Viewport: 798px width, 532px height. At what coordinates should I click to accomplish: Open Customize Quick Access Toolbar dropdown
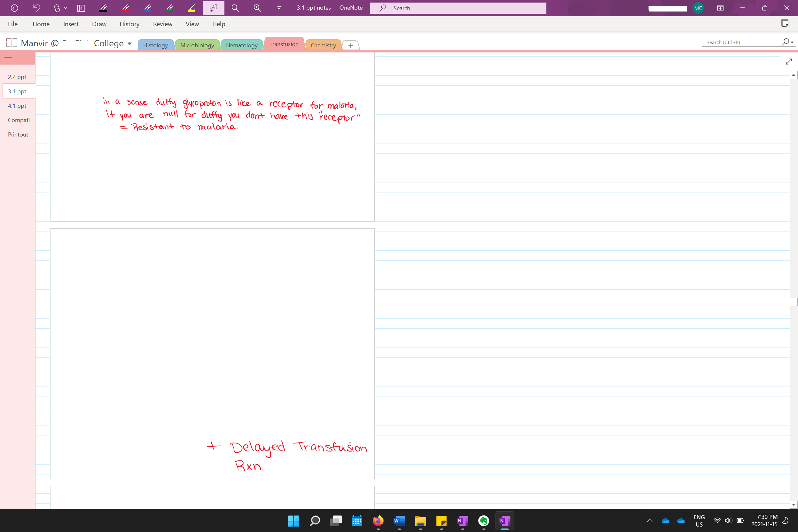coord(279,8)
